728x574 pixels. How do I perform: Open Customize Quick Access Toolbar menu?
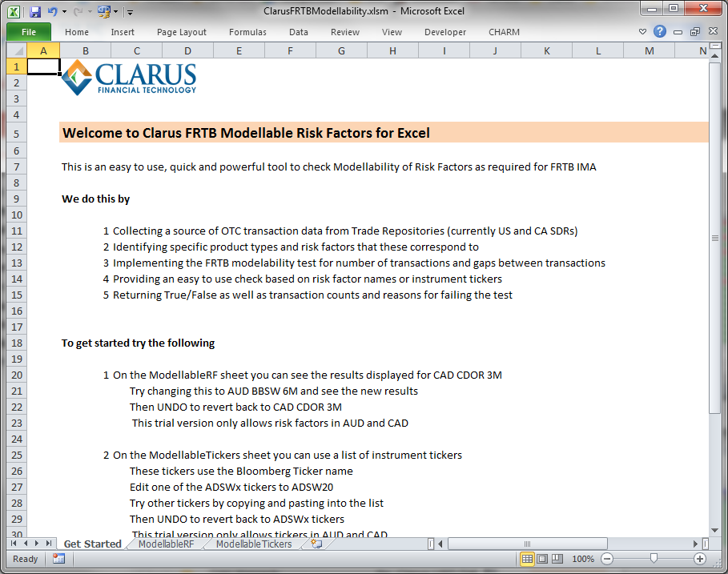coord(130,12)
